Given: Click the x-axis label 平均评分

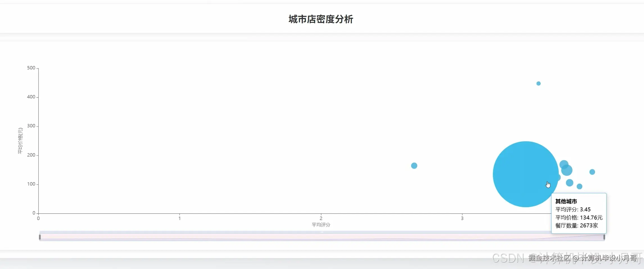Looking at the screenshot, I should 321,225.
